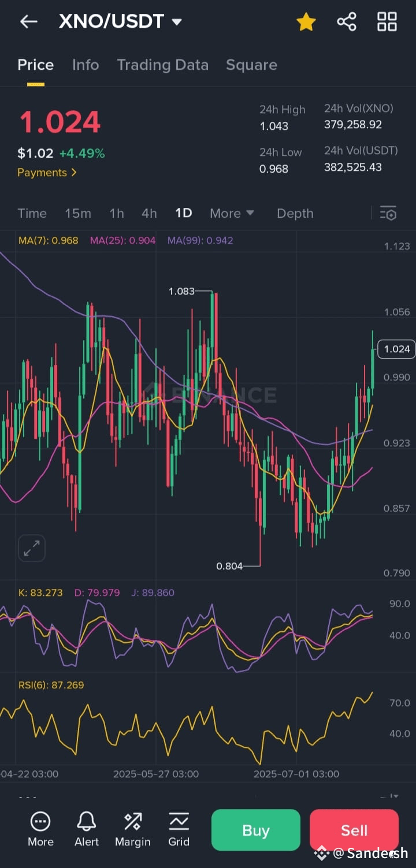Switch to the Depth view
This screenshot has width=416, height=868.
[x=295, y=213]
